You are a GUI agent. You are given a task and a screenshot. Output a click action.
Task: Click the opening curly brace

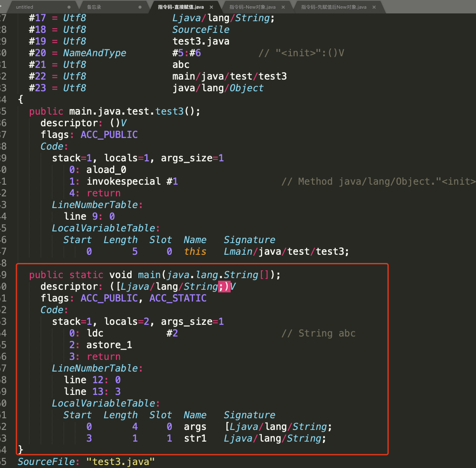coord(20,99)
